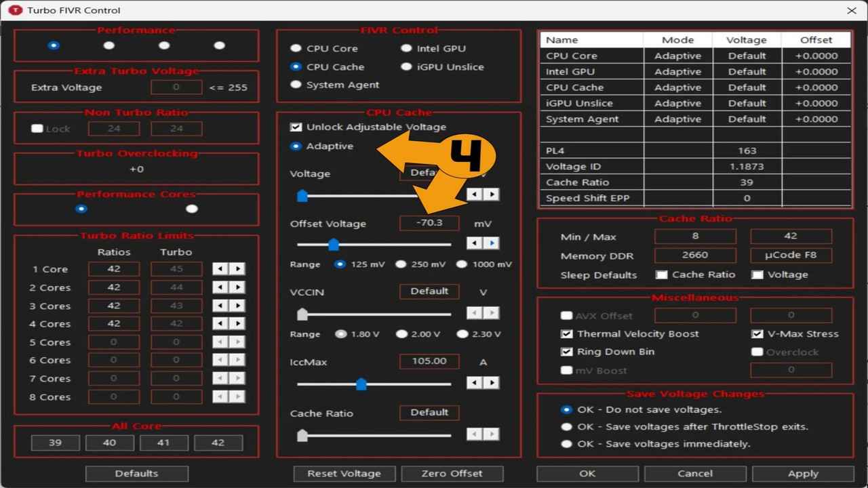Uncheck Unlock Adjustable Voltage

[x=296, y=127]
